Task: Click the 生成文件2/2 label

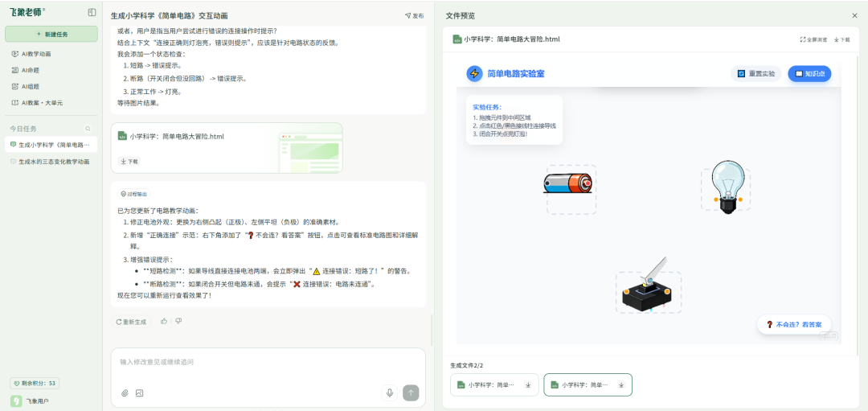Action: (467, 366)
